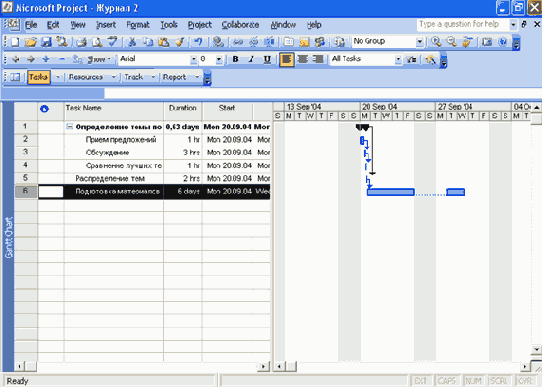
Task: Select the 'Обсуждение' task name cell
Action: pyautogui.click(x=114, y=152)
